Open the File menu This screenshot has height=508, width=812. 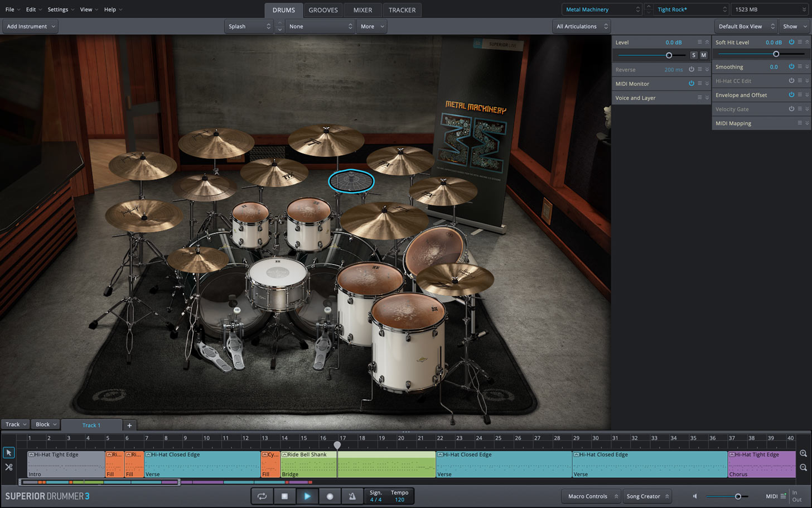coord(12,9)
